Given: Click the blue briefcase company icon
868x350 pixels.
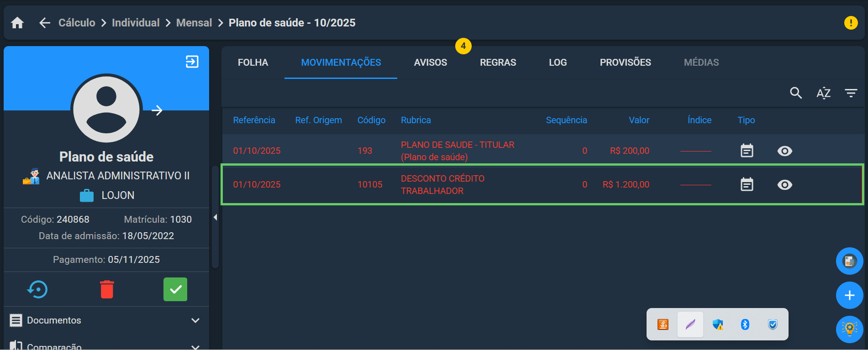Looking at the screenshot, I should tap(86, 196).
